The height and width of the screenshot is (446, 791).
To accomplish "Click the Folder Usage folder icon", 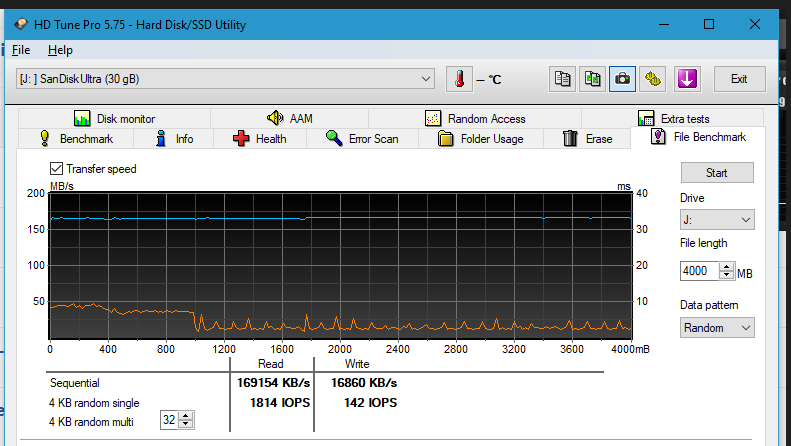I will [445, 138].
